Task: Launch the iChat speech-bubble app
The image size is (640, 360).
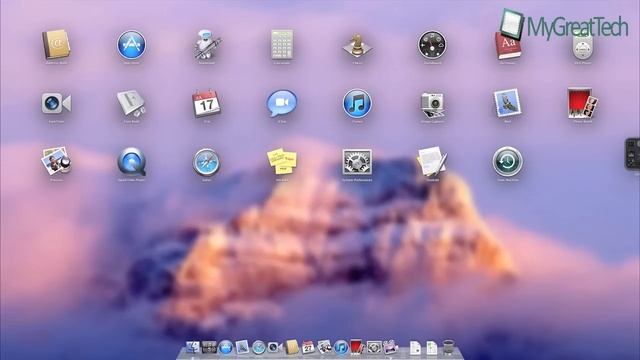Action: tap(282, 104)
